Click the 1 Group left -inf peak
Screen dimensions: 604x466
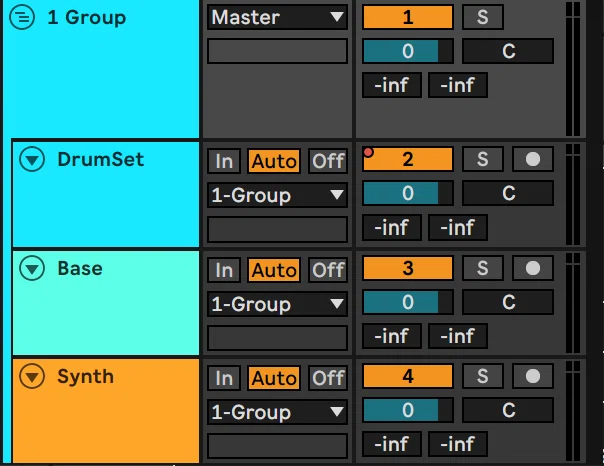coord(392,85)
